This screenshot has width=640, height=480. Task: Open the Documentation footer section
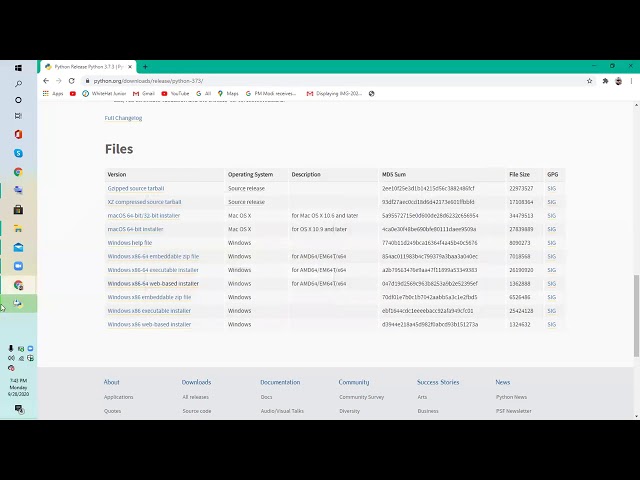point(280,382)
